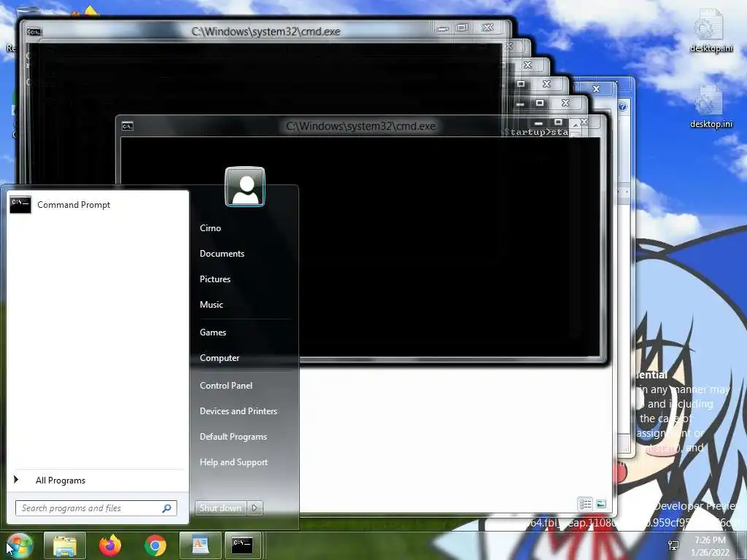Click the front cmd.exe window title bar

360,126
